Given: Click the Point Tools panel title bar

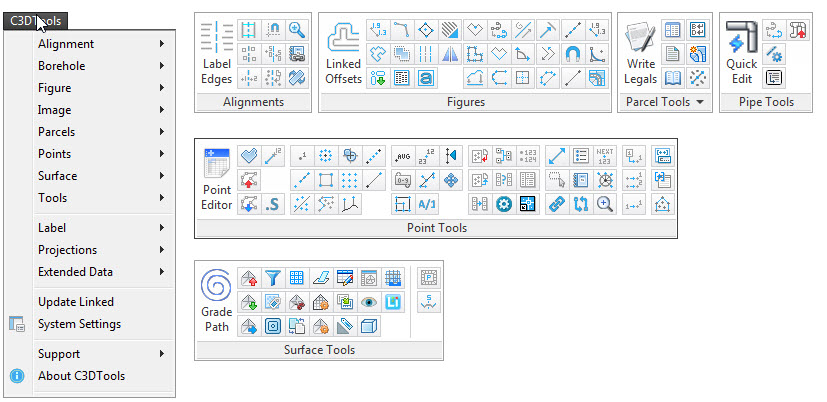Looking at the screenshot, I should pos(436,228).
